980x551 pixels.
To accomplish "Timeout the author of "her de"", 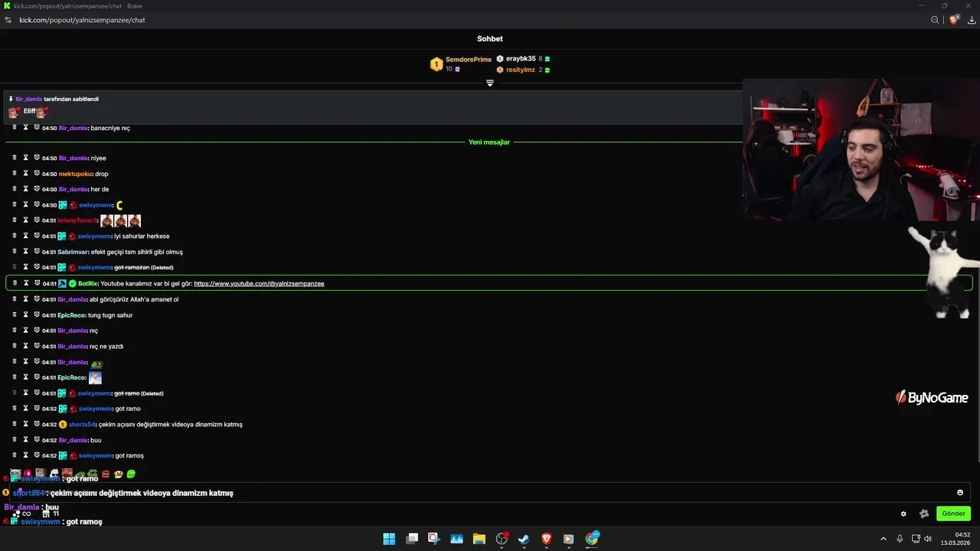I will pyautogui.click(x=25, y=189).
